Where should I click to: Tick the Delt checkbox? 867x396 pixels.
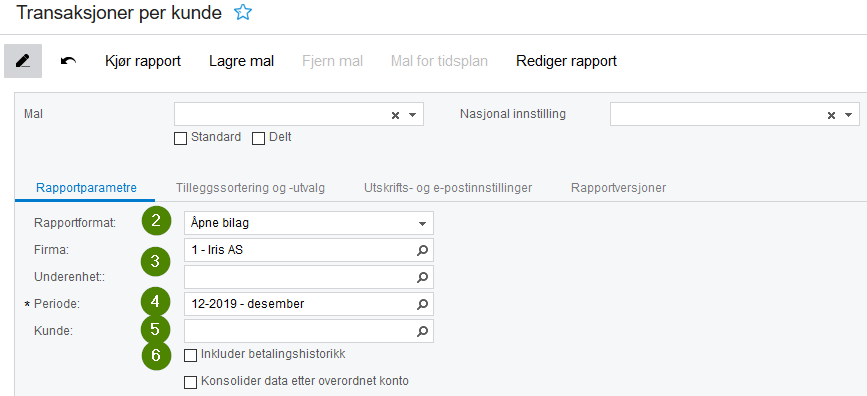click(258, 138)
